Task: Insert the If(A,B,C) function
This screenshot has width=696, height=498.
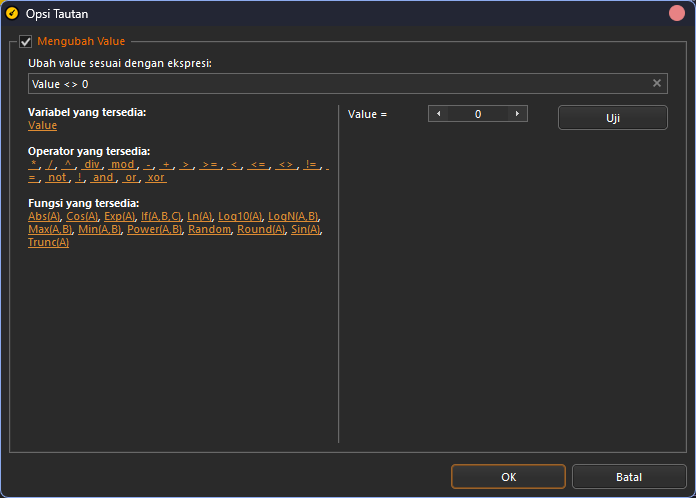Action: (x=160, y=216)
